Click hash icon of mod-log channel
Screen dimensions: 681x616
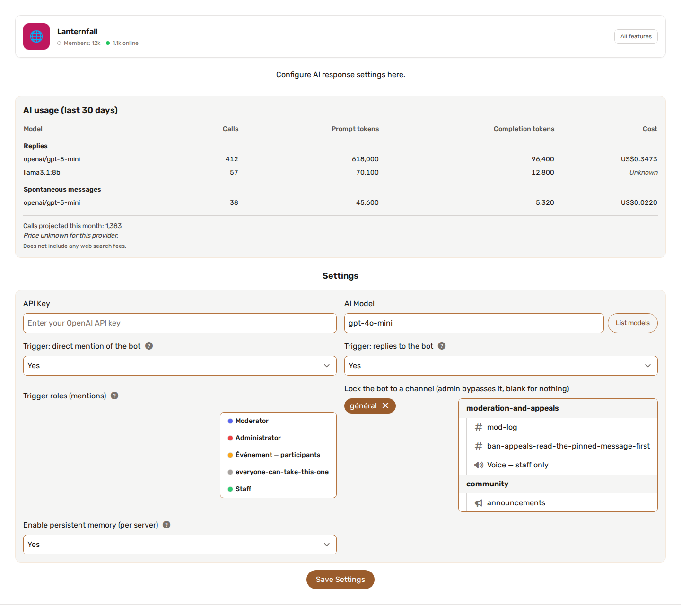pyautogui.click(x=479, y=427)
